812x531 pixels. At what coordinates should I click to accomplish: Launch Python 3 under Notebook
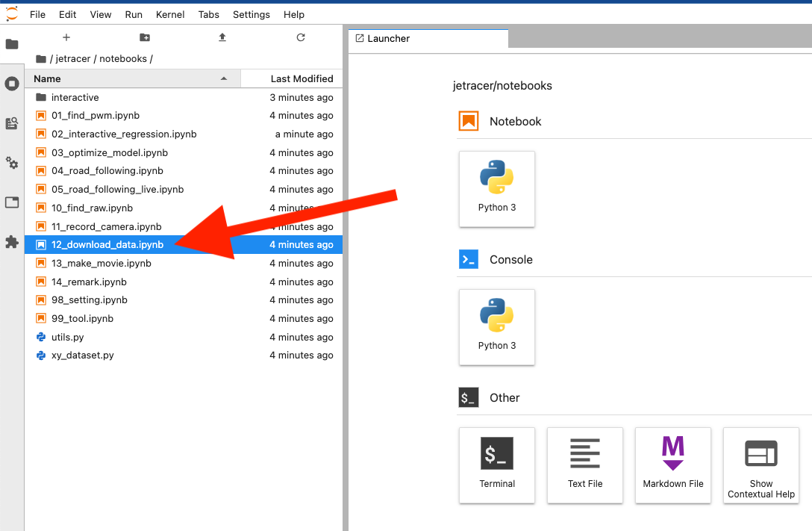pyautogui.click(x=496, y=189)
